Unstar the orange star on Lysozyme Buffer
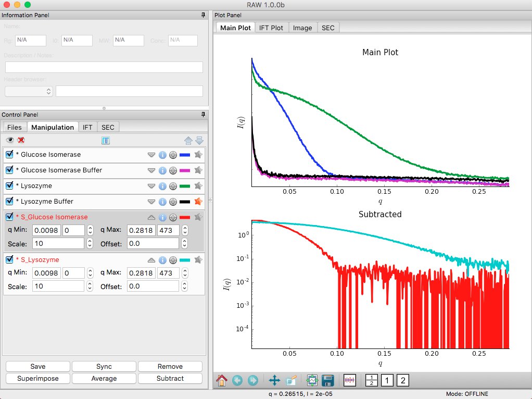Image resolution: width=532 pixels, height=399 pixels. (198, 202)
